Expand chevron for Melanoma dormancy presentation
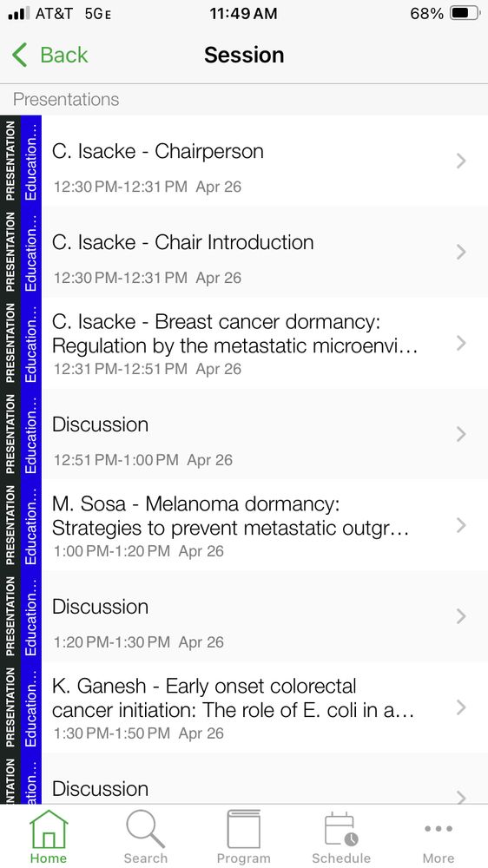 click(x=461, y=525)
